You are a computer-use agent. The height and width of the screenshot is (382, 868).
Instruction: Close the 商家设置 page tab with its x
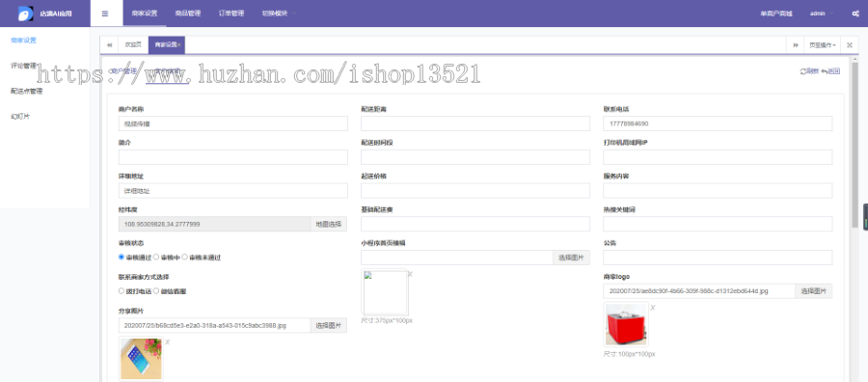179,44
